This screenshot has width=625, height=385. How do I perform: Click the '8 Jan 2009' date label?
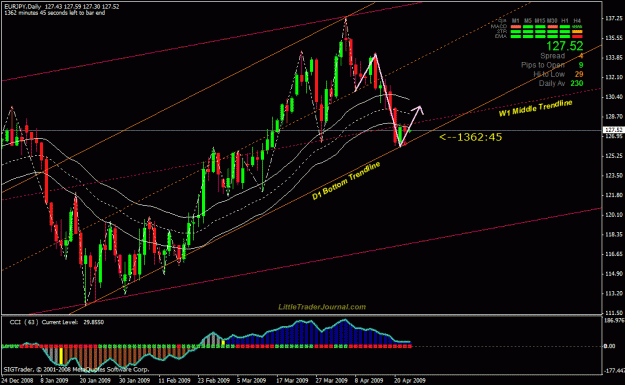55,381
